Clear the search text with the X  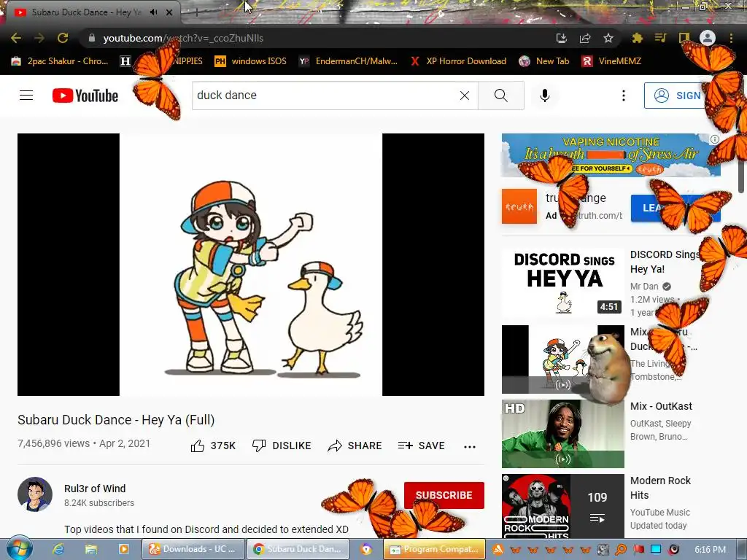[465, 96]
